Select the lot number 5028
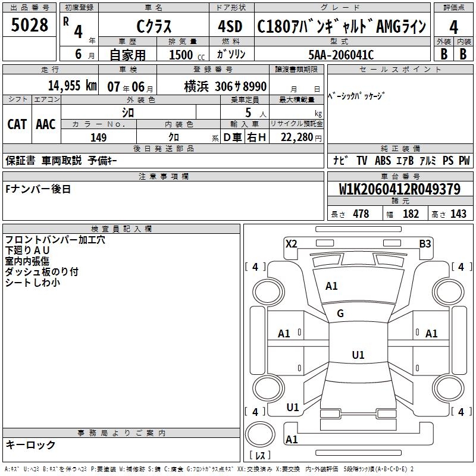This screenshot has height=476, width=476. [x=30, y=26]
